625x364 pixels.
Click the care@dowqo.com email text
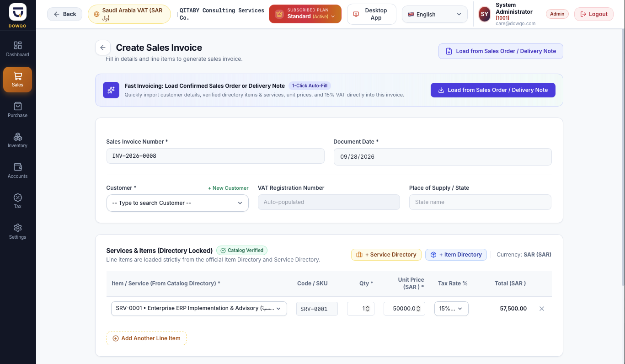[515, 23]
